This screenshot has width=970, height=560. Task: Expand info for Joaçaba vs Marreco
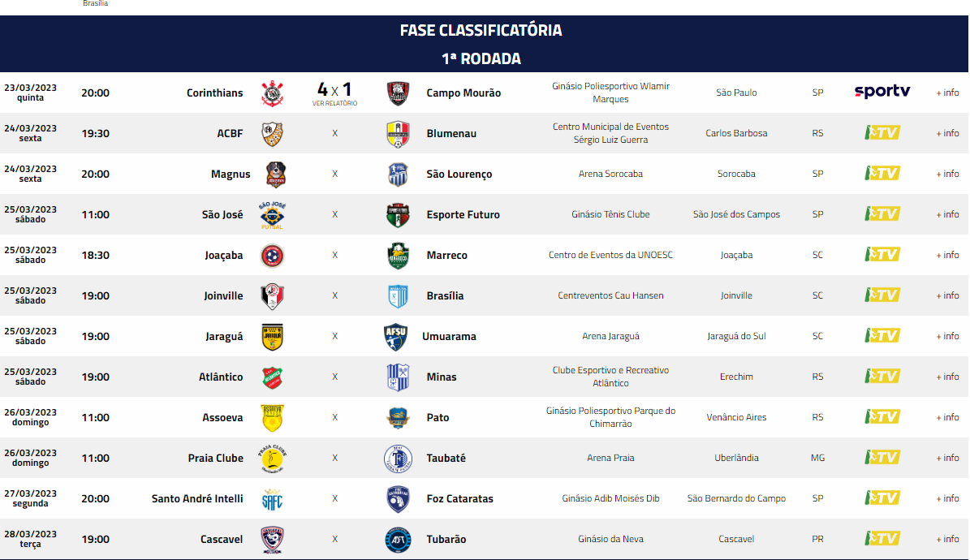[x=947, y=255]
